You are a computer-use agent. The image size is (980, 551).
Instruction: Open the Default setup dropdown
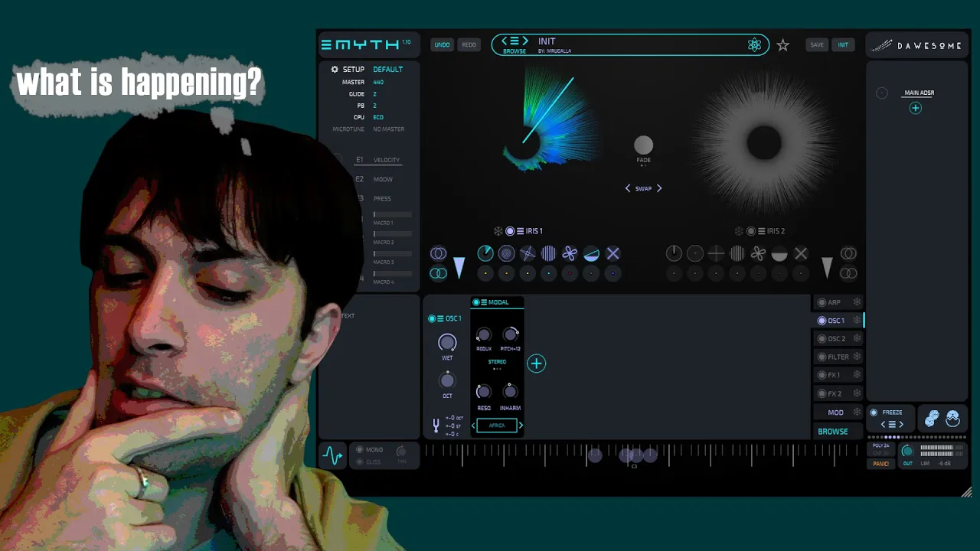(x=387, y=70)
